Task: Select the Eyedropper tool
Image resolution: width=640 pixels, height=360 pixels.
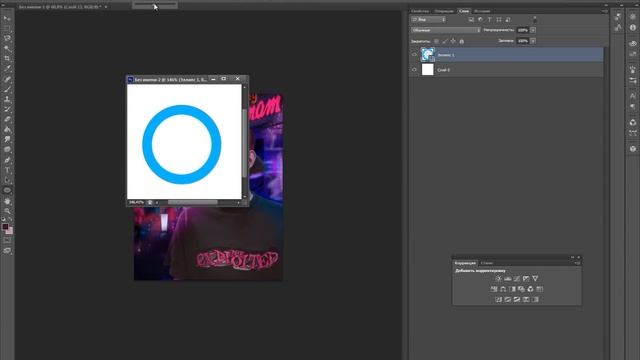Action: pos(7,69)
